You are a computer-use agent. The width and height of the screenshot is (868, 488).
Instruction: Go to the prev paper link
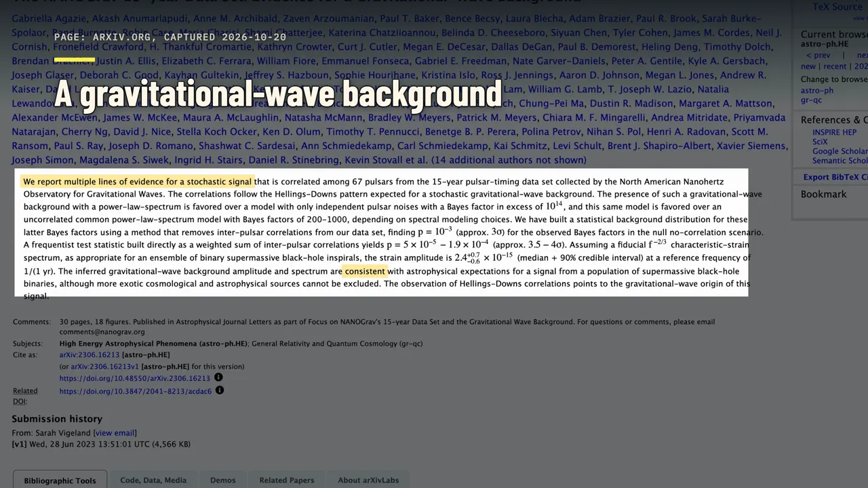[x=818, y=55]
